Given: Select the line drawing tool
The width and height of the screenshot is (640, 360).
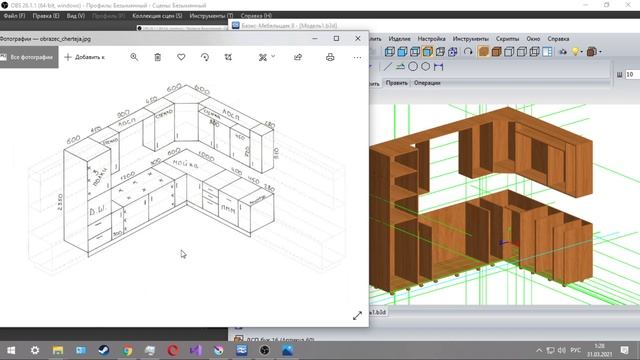Looking at the screenshot, I should tap(387, 67).
